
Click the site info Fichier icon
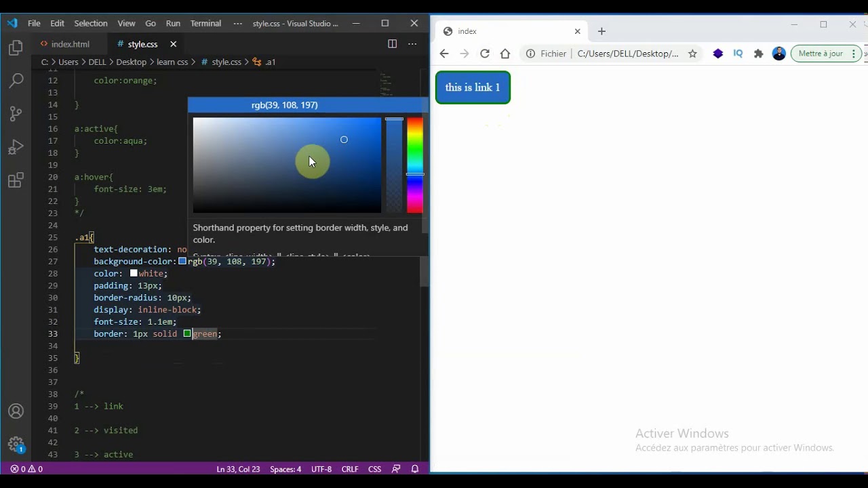530,54
